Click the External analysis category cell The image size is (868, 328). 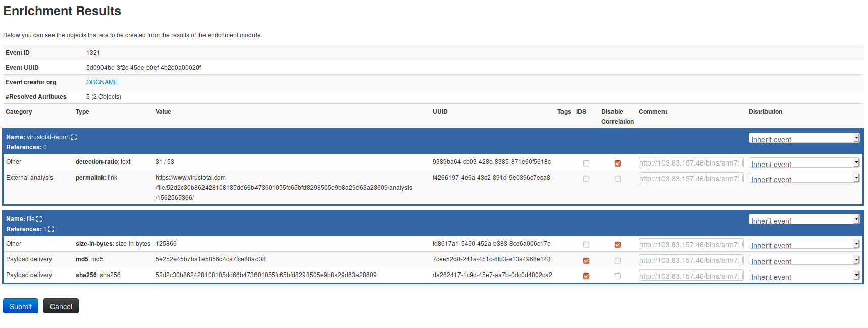click(30, 178)
